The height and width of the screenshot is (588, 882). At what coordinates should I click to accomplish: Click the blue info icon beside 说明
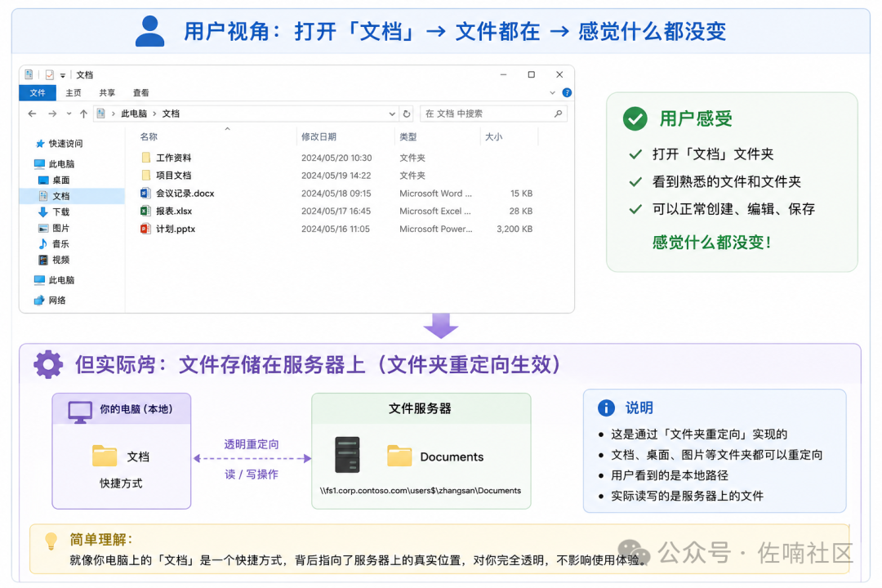click(x=606, y=408)
